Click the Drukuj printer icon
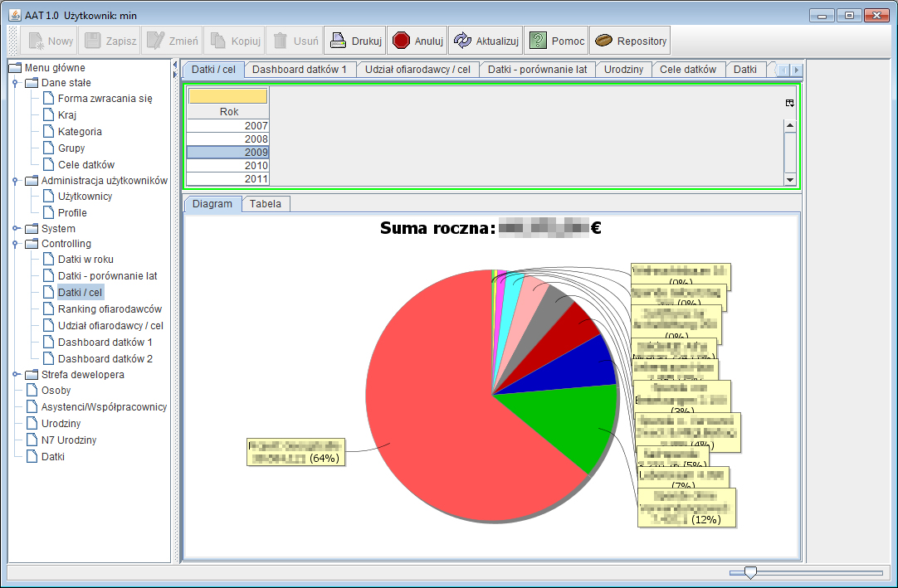898x588 pixels. click(339, 41)
